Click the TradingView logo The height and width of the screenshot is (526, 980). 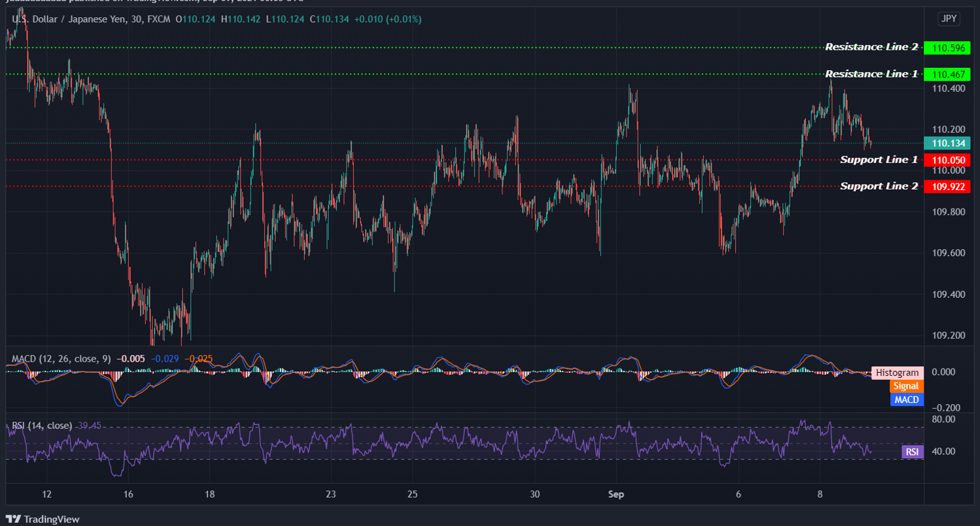[43, 519]
